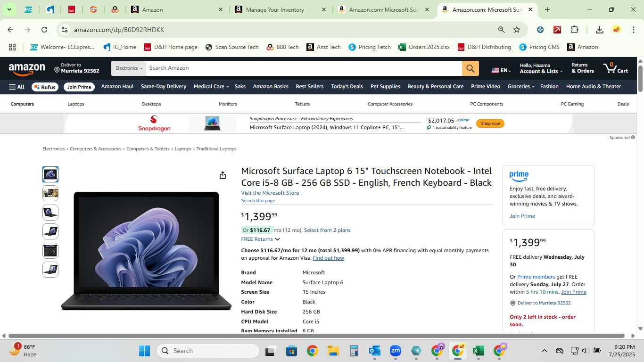Open File Explorer from taskbar

point(333,351)
